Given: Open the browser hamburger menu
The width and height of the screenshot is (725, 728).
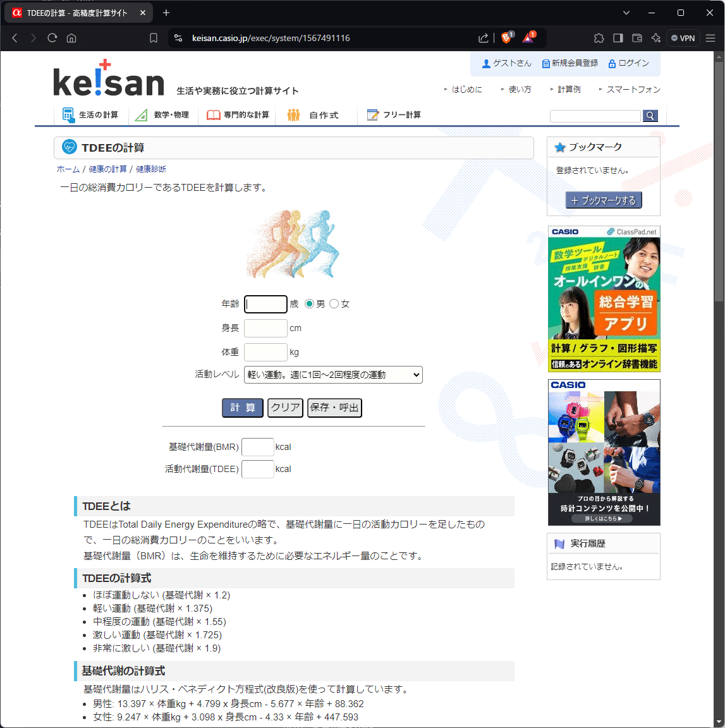Looking at the screenshot, I should [x=710, y=38].
